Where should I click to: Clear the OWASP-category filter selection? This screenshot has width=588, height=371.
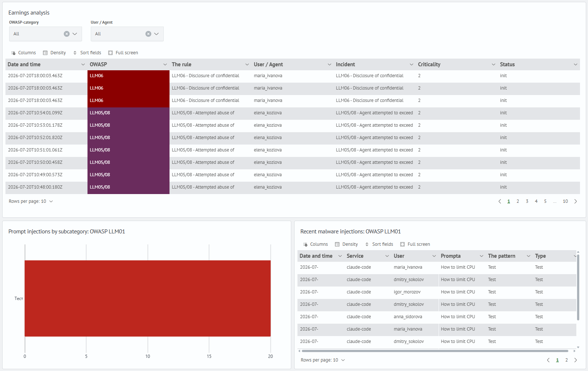pos(67,34)
